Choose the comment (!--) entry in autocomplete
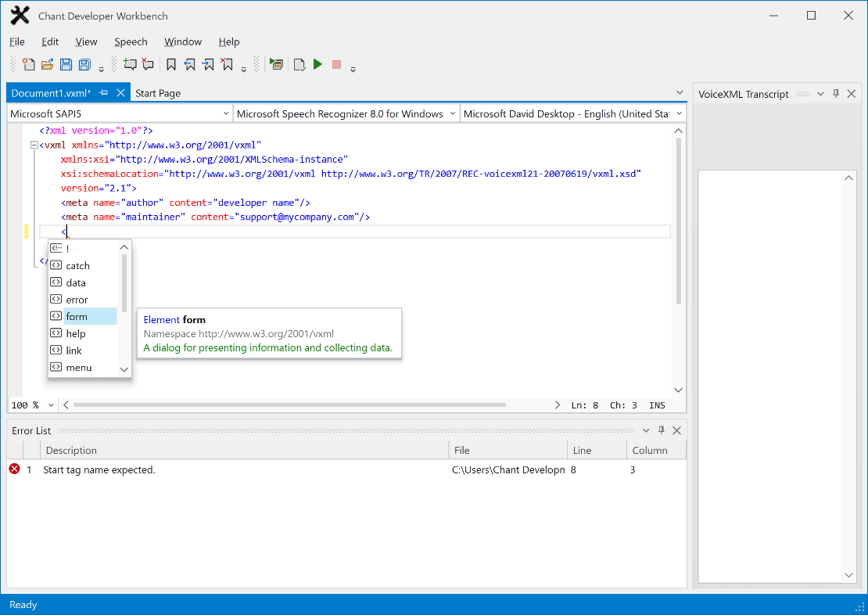The image size is (868, 615). coord(83,248)
